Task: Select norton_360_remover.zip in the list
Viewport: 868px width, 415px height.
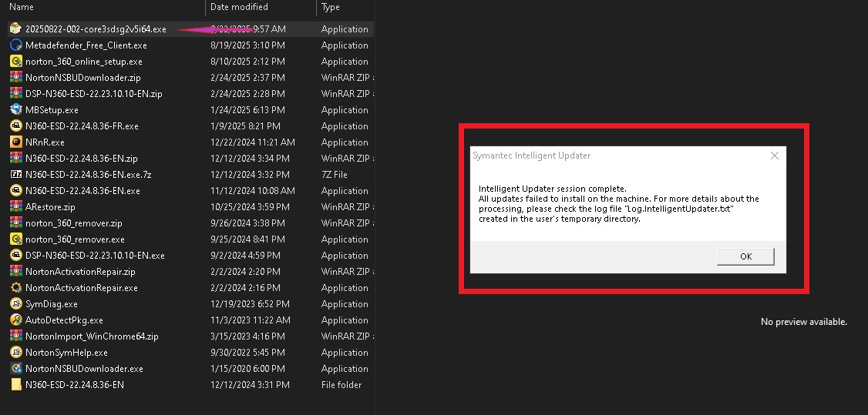Action: click(73, 223)
